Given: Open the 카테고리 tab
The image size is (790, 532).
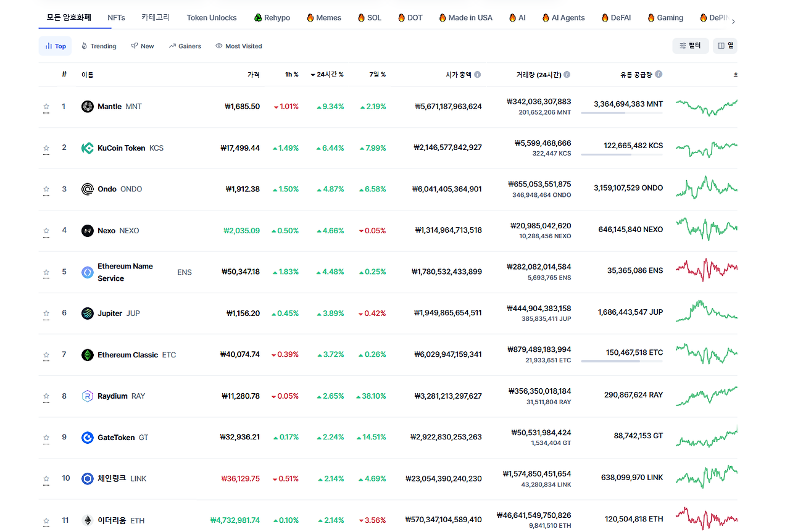Looking at the screenshot, I should (x=156, y=17).
